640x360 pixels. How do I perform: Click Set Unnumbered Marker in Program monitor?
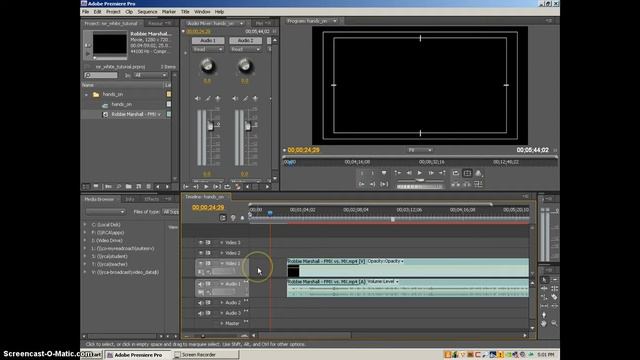tap(384, 173)
